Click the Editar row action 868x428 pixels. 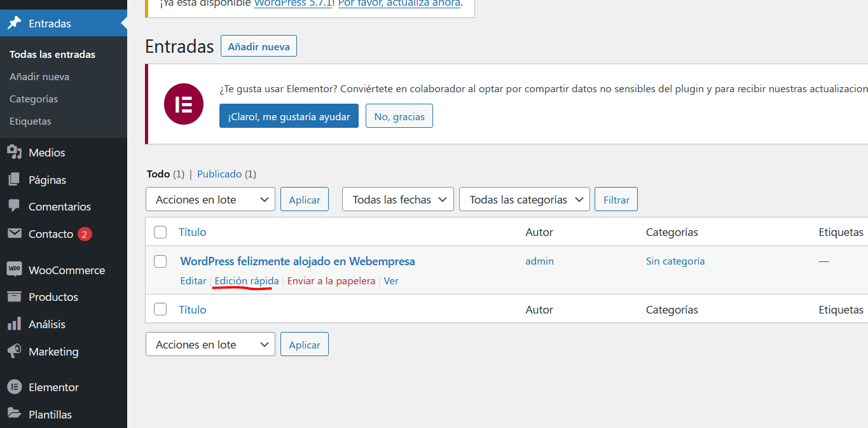click(193, 280)
